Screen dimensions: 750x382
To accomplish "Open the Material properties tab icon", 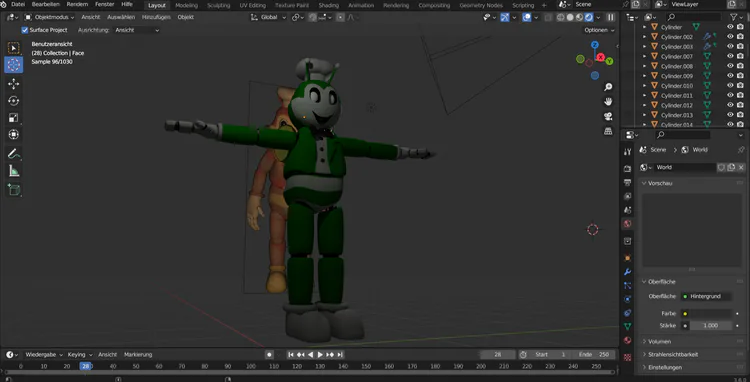I will [x=628, y=340].
